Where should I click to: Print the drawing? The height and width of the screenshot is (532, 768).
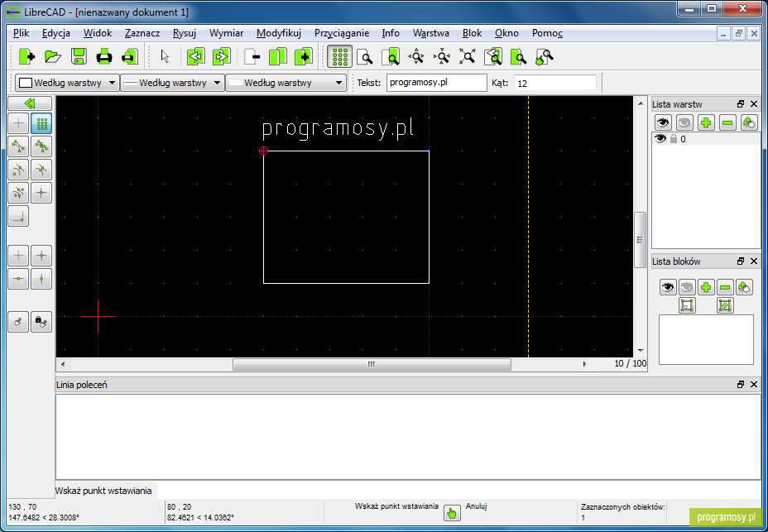(103, 57)
